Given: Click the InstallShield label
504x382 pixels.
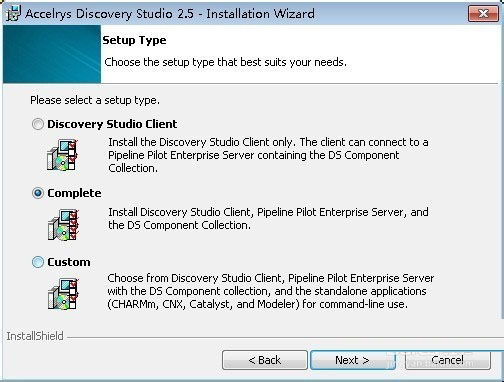Looking at the screenshot, I should click(x=35, y=336).
